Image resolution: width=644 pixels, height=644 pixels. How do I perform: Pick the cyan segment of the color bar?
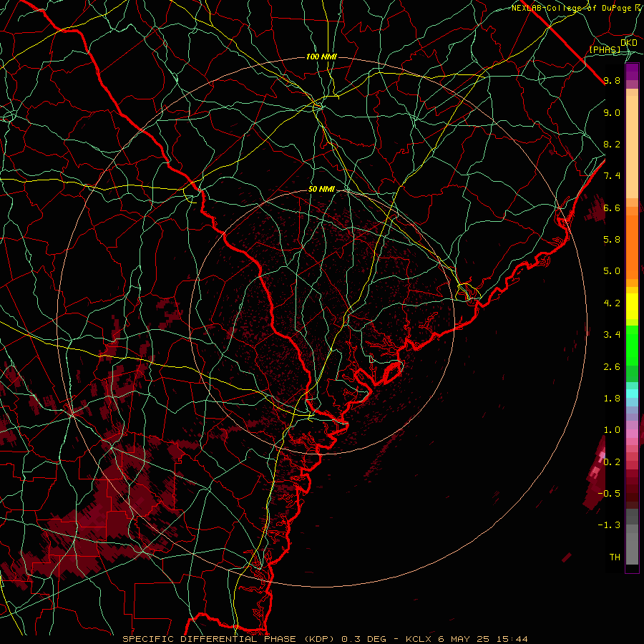coord(632,393)
